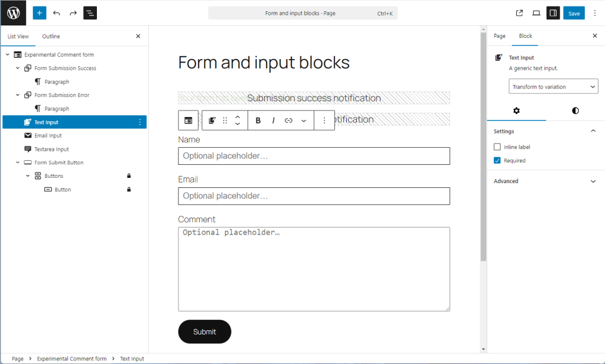Screen dimensions: 605x364
Task: Uncheck the Required checkbox
Action: [497, 160]
